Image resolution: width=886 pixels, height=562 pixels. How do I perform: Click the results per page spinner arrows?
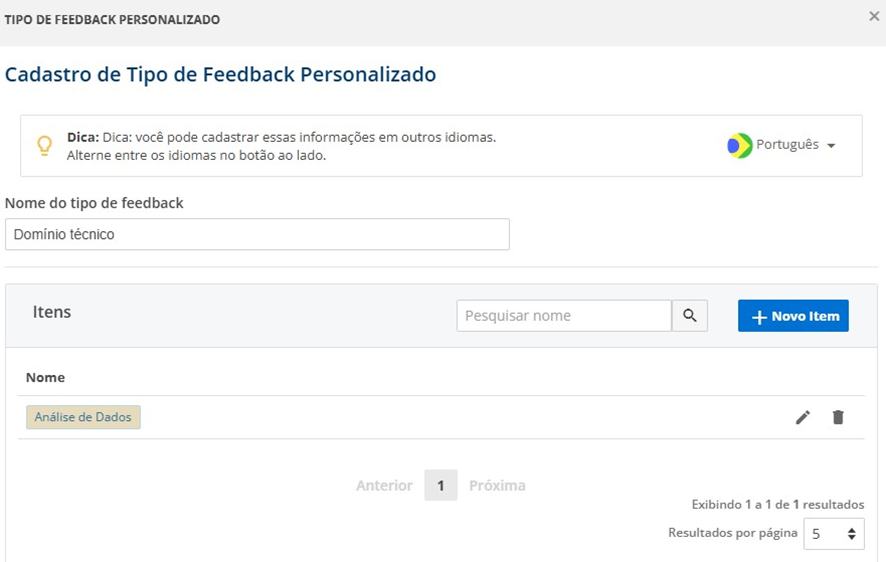852,534
